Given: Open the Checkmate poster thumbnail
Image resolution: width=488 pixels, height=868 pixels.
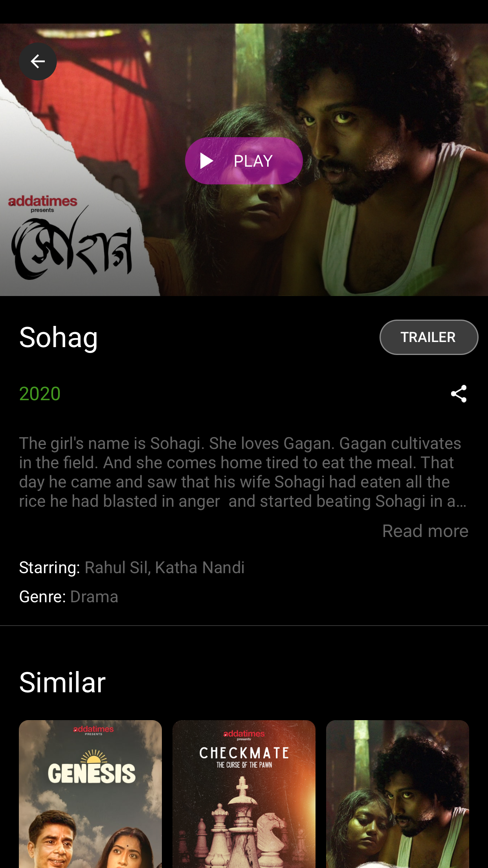Looking at the screenshot, I should (x=244, y=794).
